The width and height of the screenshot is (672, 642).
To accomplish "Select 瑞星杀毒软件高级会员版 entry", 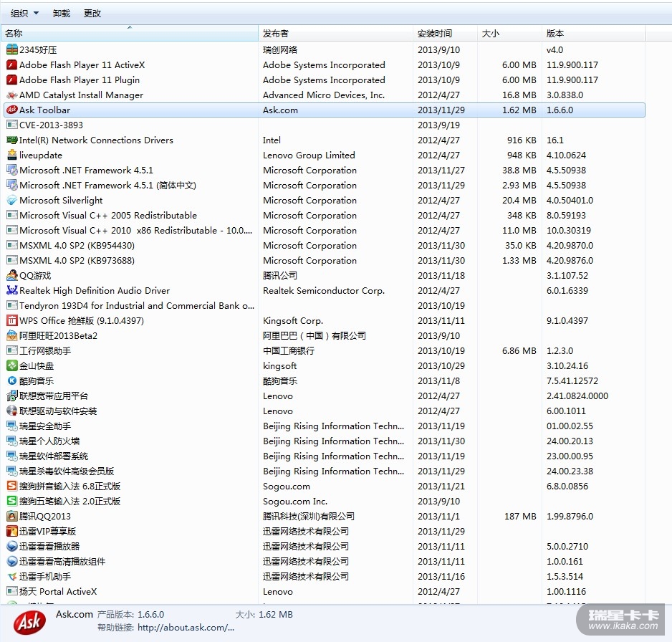I will pos(324,471).
